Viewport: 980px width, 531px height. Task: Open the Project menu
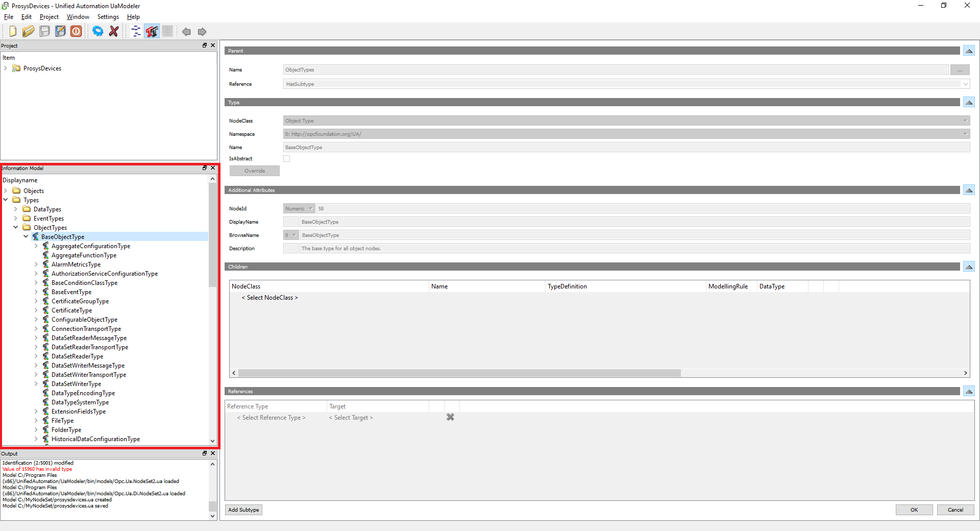point(49,17)
